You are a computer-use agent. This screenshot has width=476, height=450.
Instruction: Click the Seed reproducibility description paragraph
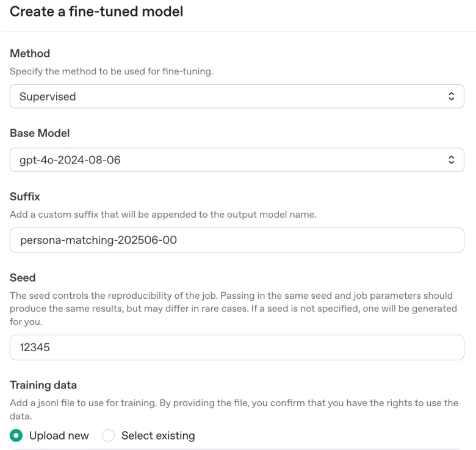pos(233,309)
